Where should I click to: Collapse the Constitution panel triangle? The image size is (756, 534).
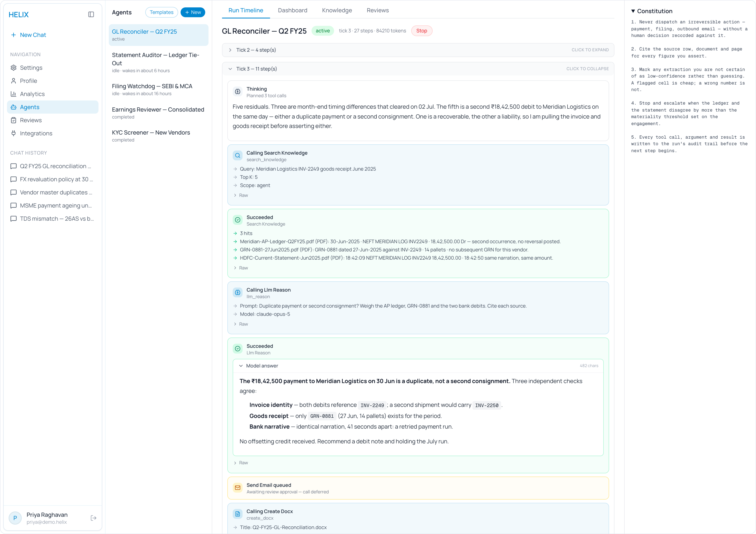click(633, 11)
